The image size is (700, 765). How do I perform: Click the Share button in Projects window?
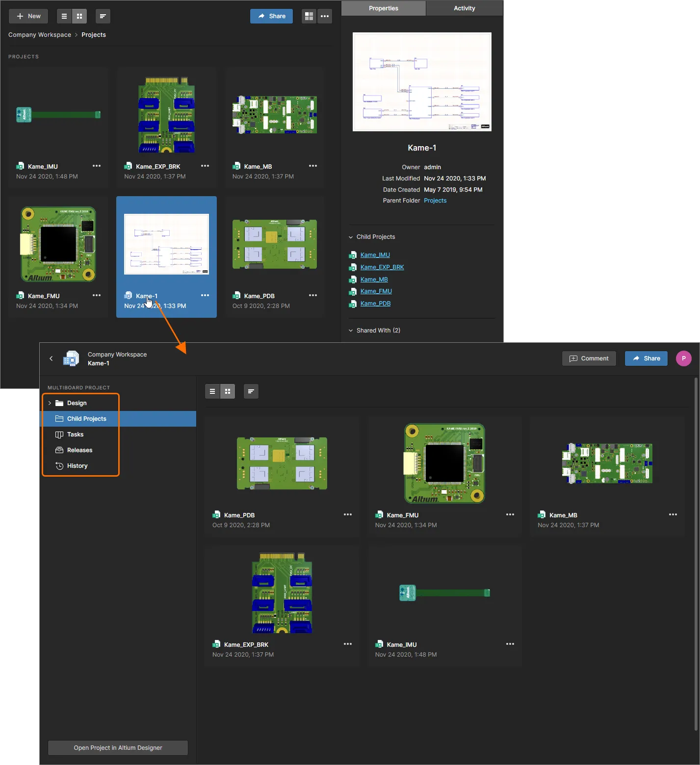coord(271,16)
